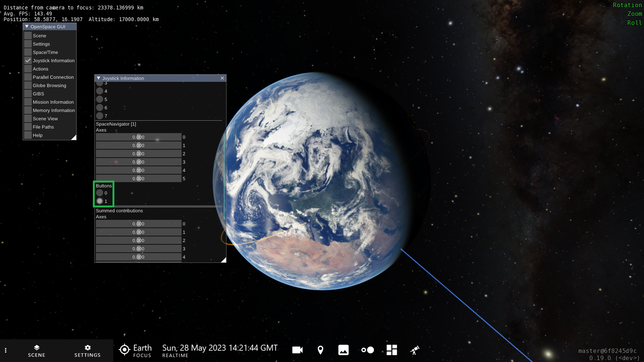This screenshot has height=362, width=644.
Task: Toggle the Space/Time checkbox
Action: (28, 52)
